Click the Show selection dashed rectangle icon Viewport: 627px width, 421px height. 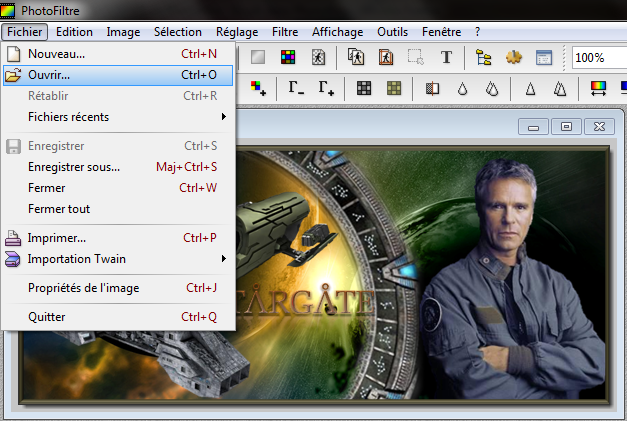click(416, 57)
